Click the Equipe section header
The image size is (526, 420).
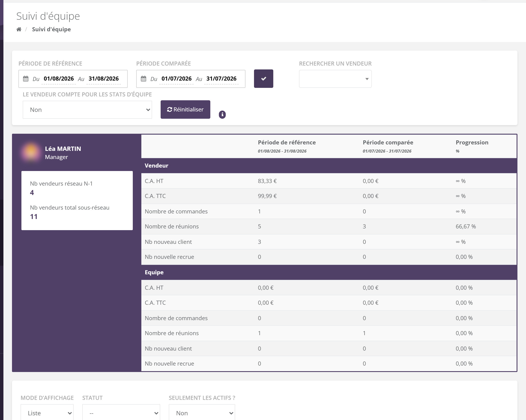point(329,272)
